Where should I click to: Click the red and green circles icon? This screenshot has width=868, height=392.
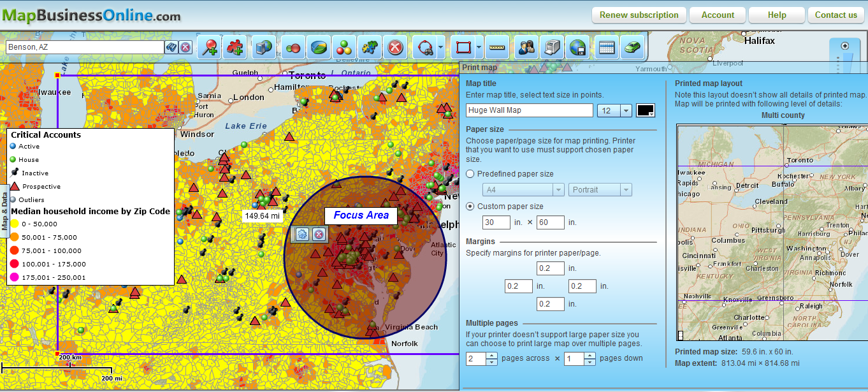[x=294, y=47]
